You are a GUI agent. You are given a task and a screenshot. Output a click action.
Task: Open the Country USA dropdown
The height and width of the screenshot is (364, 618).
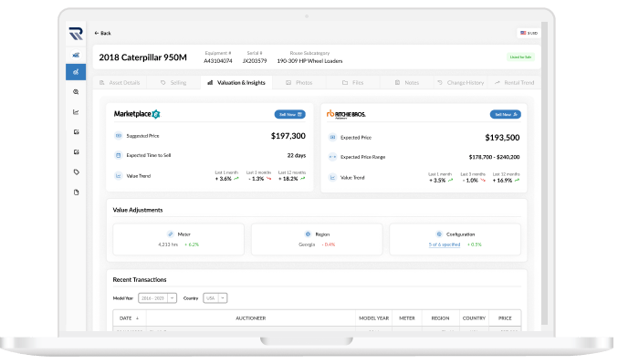tap(215, 298)
